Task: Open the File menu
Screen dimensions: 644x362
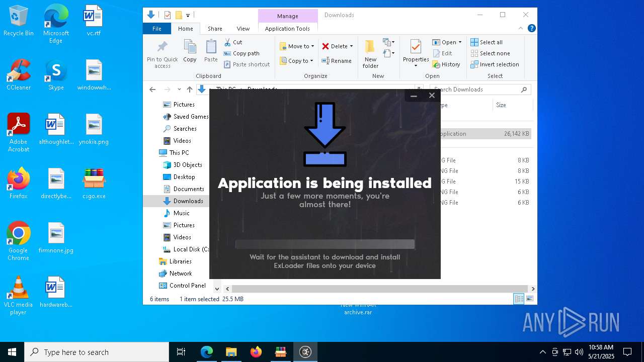Action: (157, 29)
